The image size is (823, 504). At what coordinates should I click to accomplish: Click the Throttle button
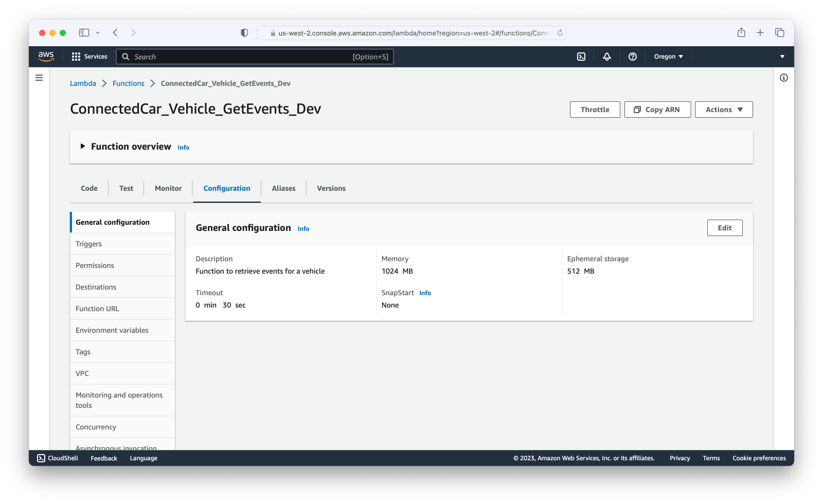tap(595, 110)
